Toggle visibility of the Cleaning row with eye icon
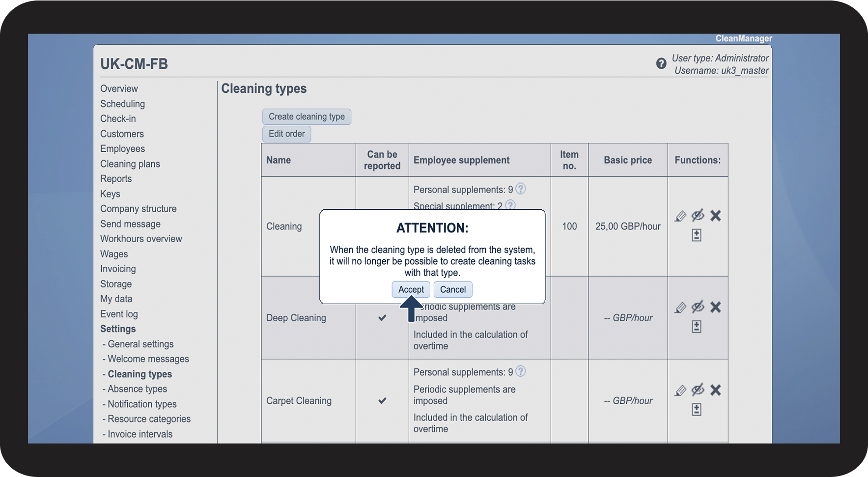 click(698, 216)
